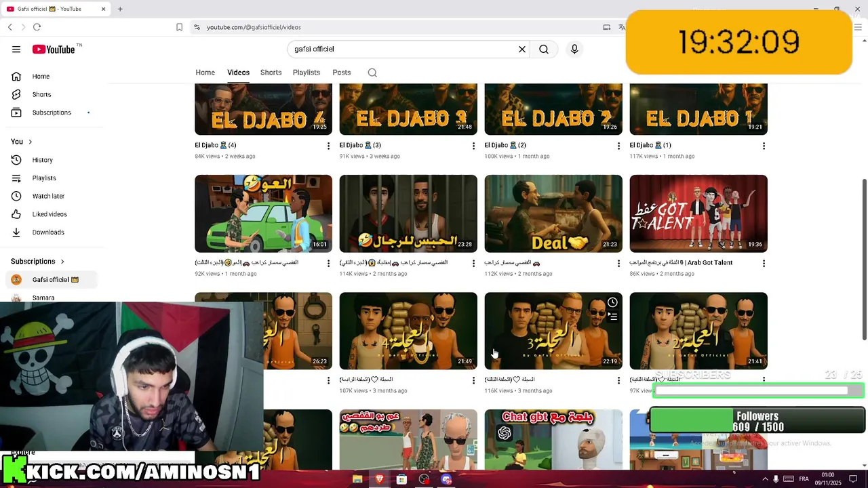Go to Home in sidebar
The height and width of the screenshot is (488, 868).
click(x=52, y=76)
